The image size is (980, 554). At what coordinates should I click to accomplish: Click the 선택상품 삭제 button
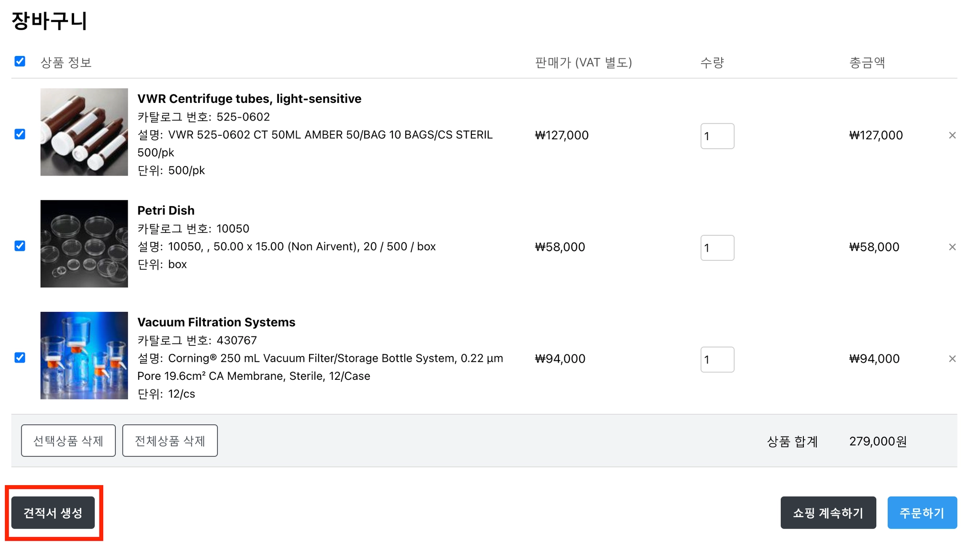[68, 441]
